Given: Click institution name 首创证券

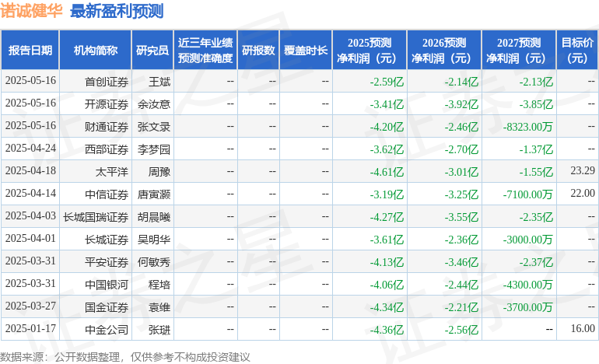Looking at the screenshot, I should (x=107, y=82).
